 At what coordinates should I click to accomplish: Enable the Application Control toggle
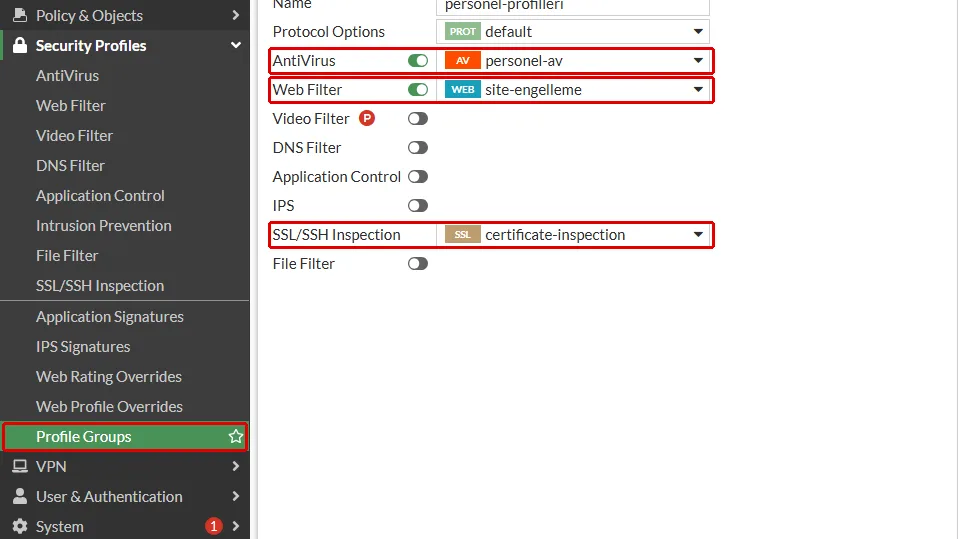[x=418, y=177]
